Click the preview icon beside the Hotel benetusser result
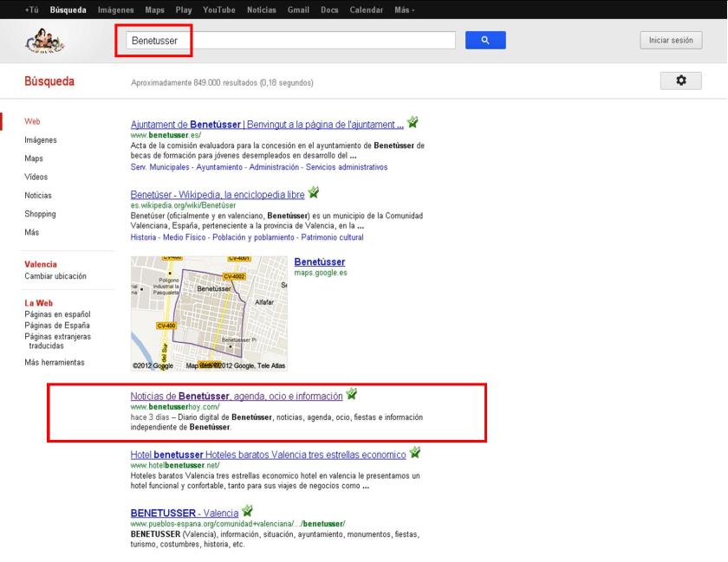728x562 pixels. (x=416, y=454)
